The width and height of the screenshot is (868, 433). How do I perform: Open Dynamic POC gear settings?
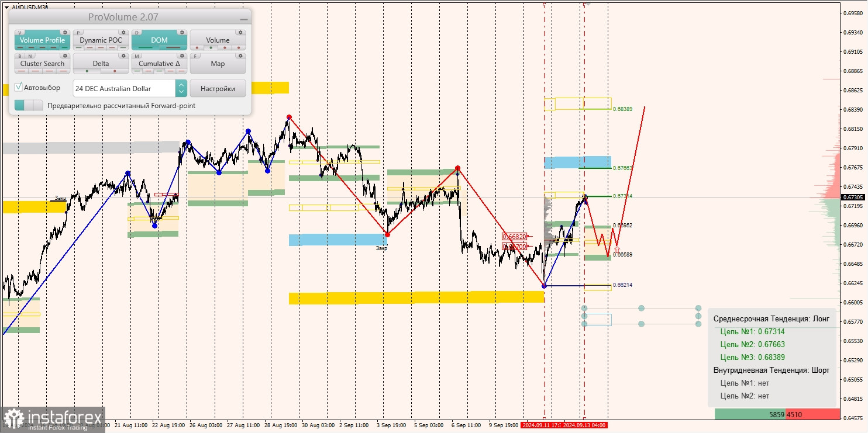point(123,33)
